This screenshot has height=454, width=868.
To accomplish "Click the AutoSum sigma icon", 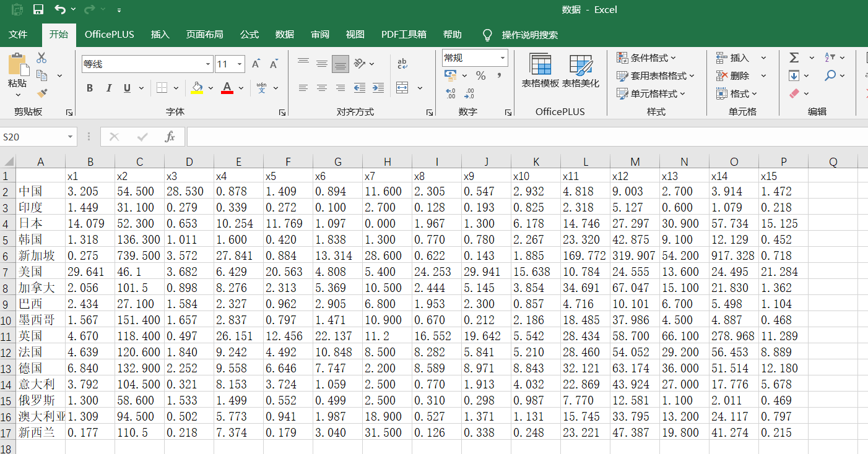I will click(x=794, y=58).
